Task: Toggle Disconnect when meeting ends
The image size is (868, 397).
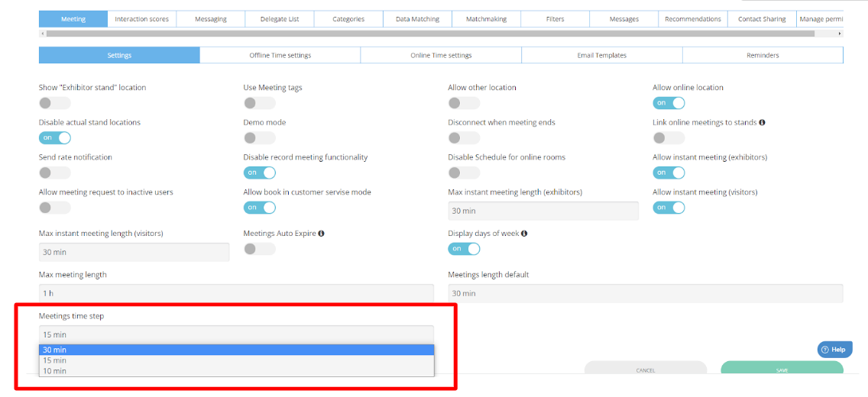Action: coord(464,137)
